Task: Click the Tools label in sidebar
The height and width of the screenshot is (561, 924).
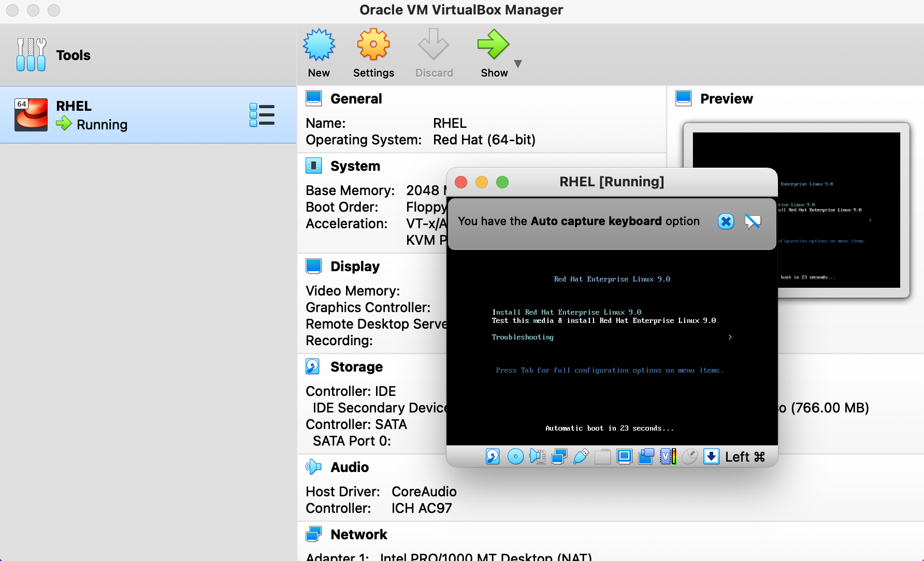Action: 73,55
